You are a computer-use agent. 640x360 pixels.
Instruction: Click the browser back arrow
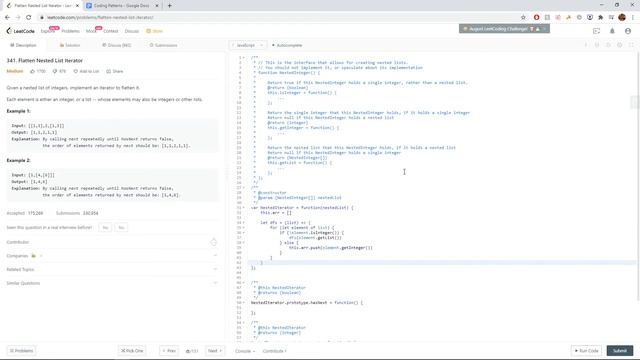[x=7, y=18]
